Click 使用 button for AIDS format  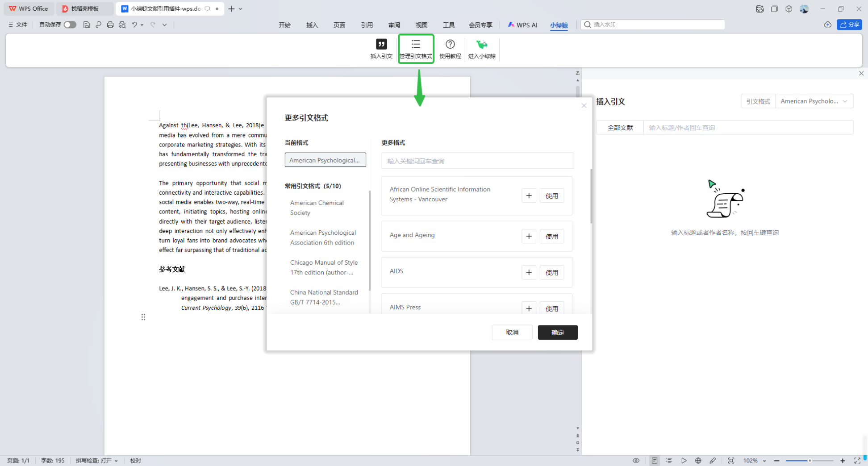[551, 272]
